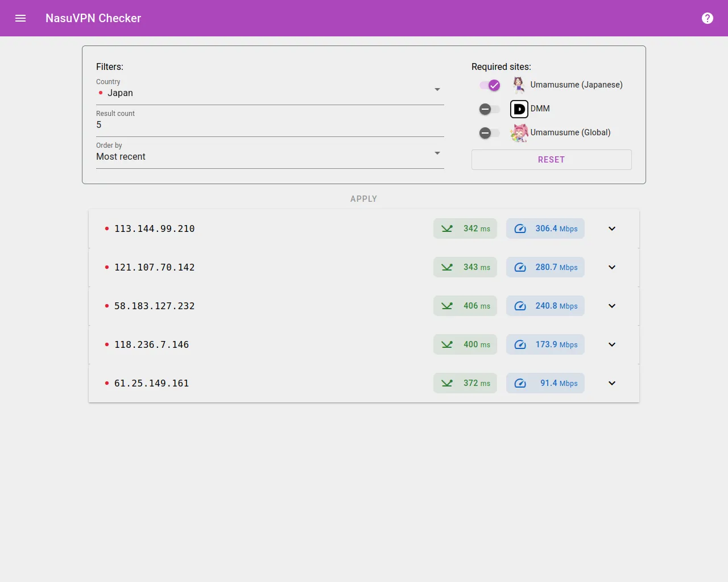Expand the 61.25.149.161 server row

pyautogui.click(x=612, y=383)
